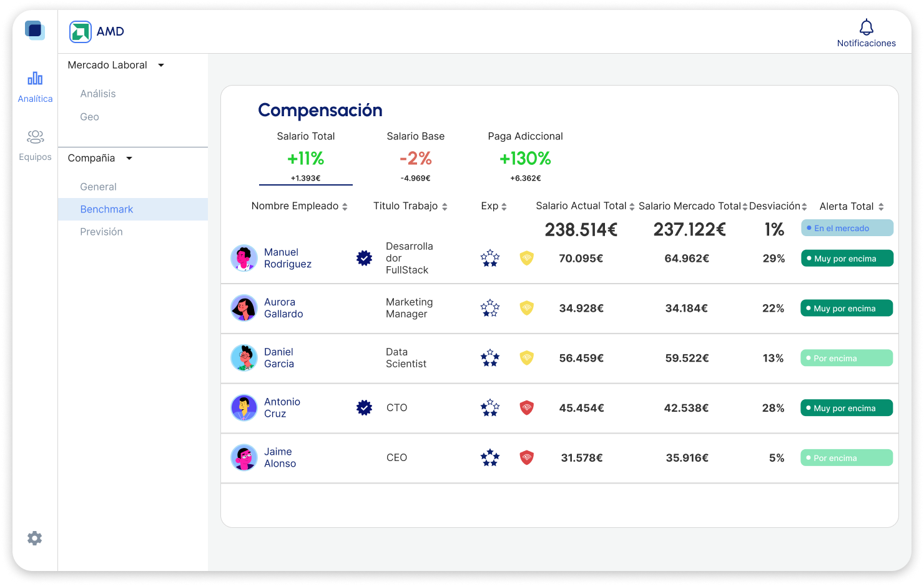The image size is (924, 586).
Task: Click red shield in Antonio Cruz row
Action: [527, 408]
